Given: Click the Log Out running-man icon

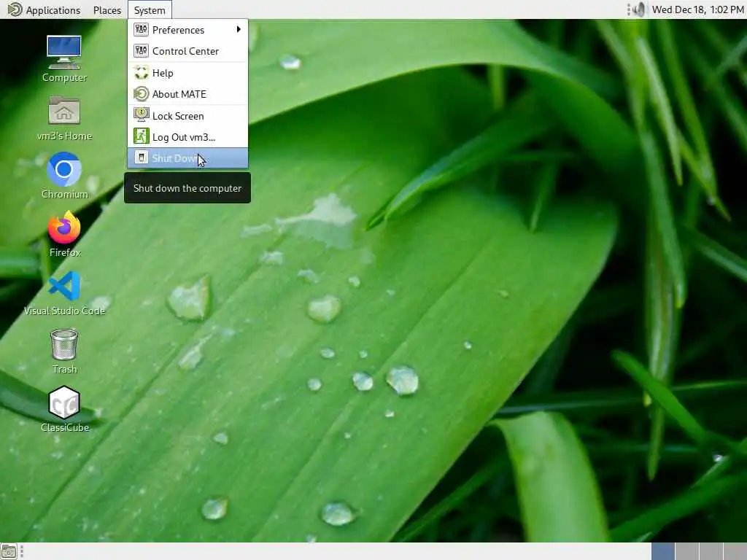Looking at the screenshot, I should click(141, 136).
